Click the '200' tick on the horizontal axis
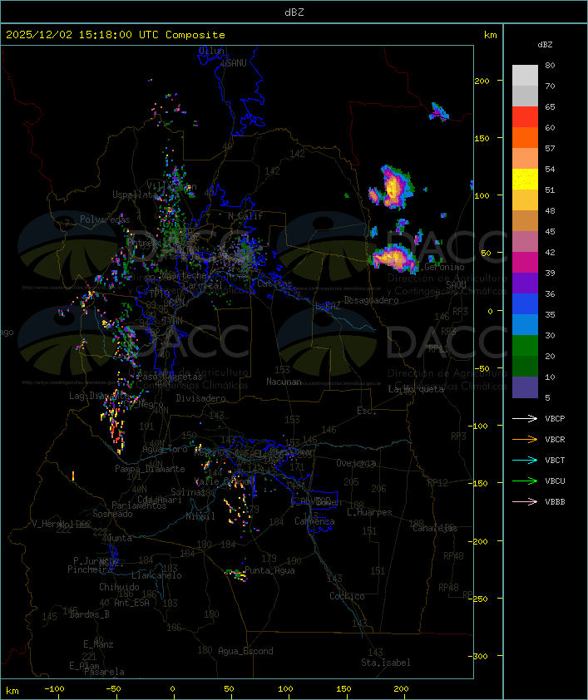Screen dimensions: 588x700 click(x=401, y=689)
